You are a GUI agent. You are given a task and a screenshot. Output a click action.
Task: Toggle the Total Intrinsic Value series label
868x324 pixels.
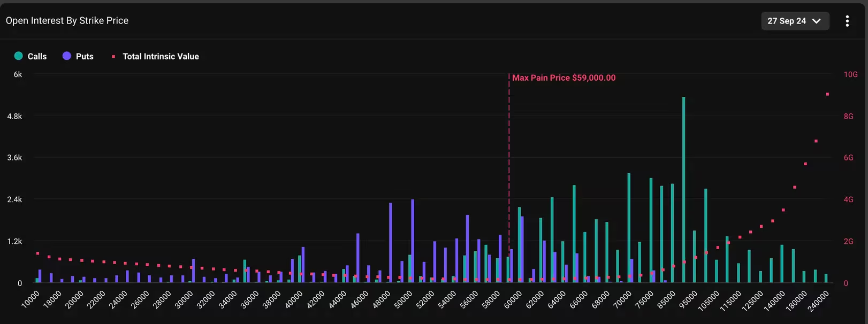[161, 56]
